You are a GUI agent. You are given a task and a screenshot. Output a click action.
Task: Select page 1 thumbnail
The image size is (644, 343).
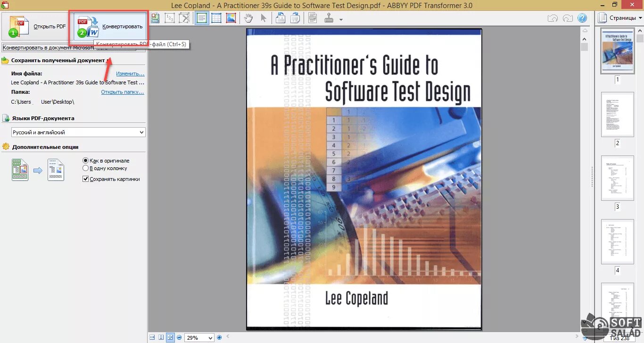click(617, 51)
